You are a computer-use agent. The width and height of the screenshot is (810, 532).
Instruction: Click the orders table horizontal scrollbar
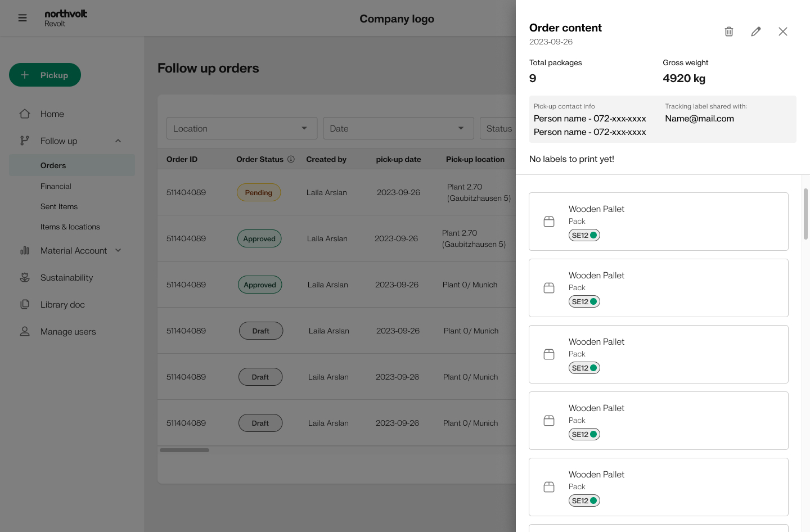(x=184, y=450)
